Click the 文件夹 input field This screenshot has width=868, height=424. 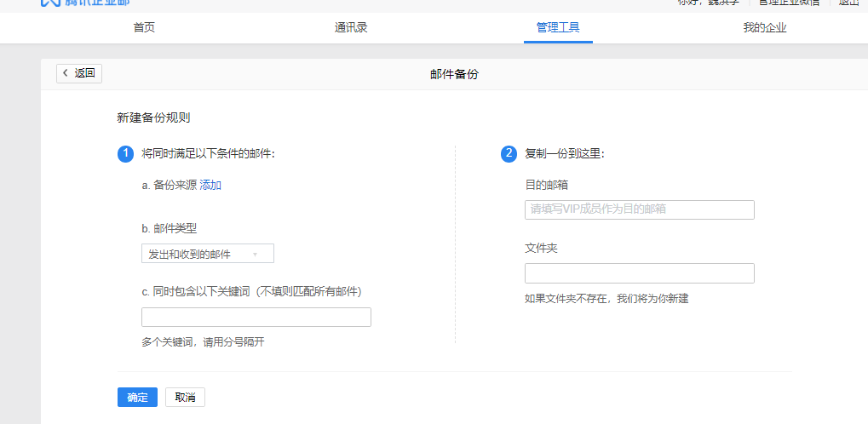point(639,273)
